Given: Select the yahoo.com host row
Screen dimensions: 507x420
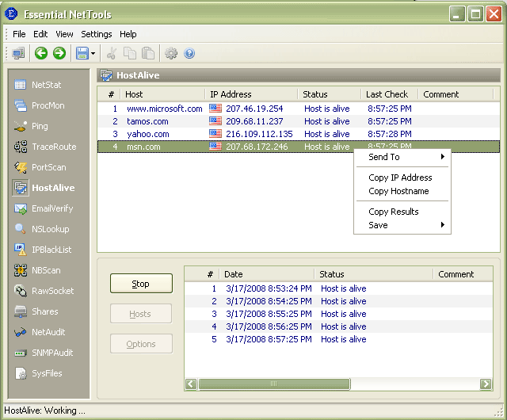Looking at the screenshot, I should pyautogui.click(x=299, y=134).
